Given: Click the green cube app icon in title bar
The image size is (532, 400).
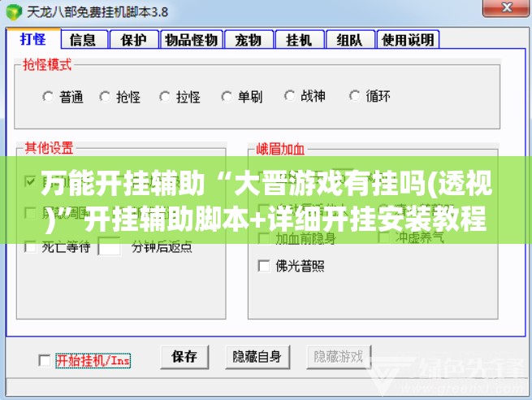Looking at the screenshot, I should pos(14,12).
